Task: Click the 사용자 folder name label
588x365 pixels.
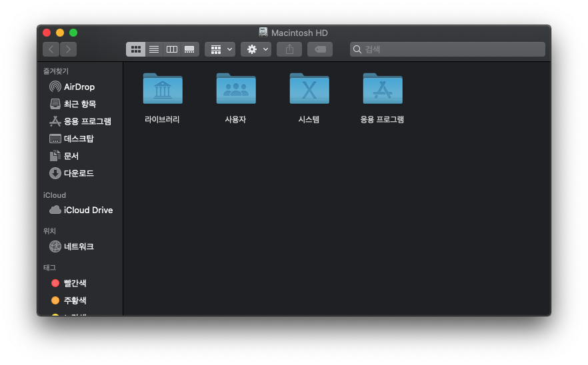Action: (235, 119)
